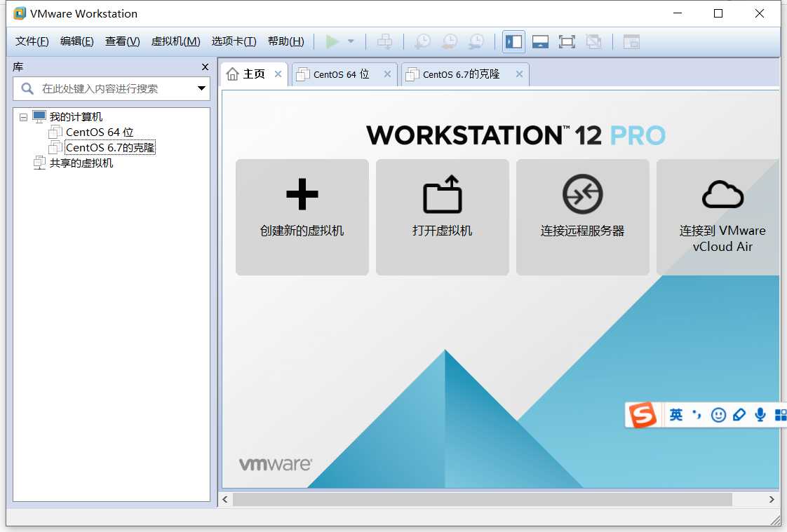This screenshot has height=532, width=787.
Task: Click the Manage Snapshots toolbar icon
Action: pyautogui.click(x=476, y=41)
